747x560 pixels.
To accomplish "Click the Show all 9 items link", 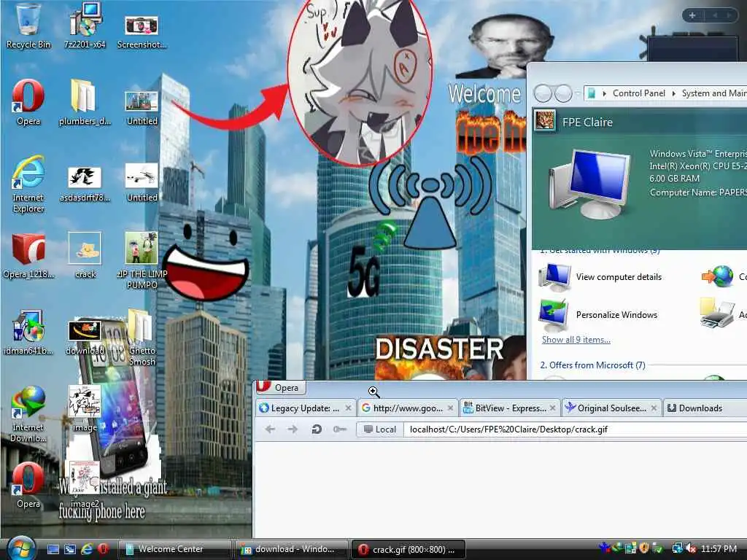I will (576, 340).
